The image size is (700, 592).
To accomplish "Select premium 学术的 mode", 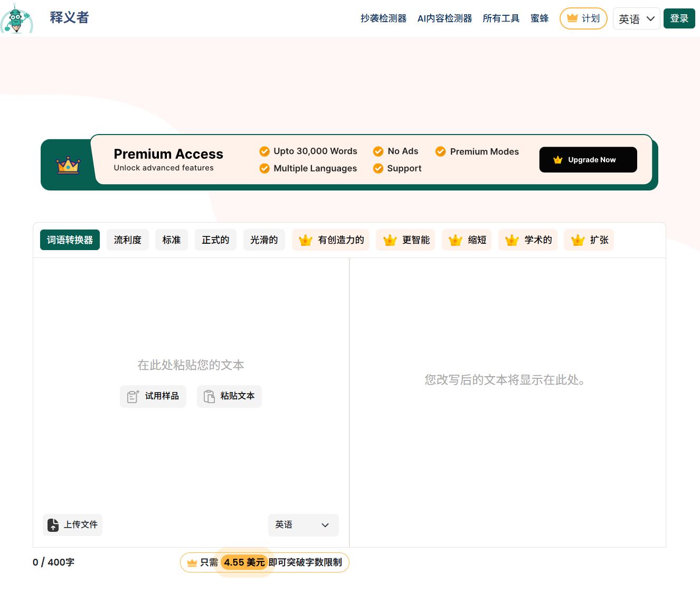I will pyautogui.click(x=528, y=240).
